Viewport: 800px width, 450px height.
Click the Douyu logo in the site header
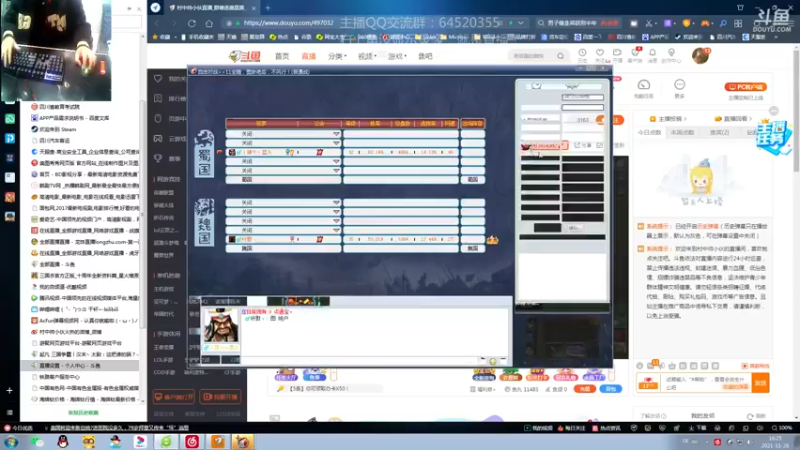pos(245,56)
